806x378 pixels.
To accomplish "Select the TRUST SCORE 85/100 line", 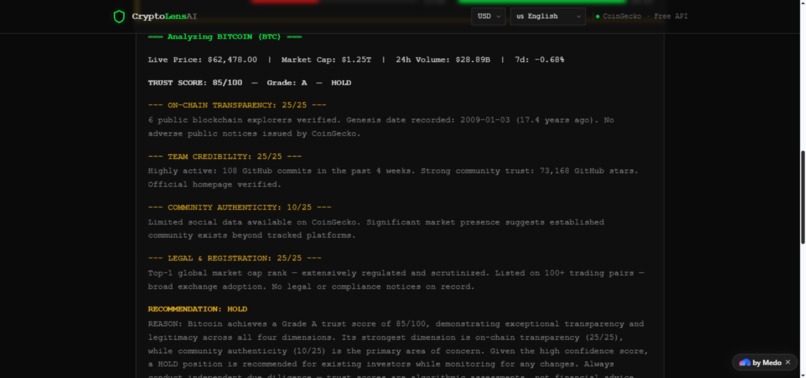I will (249, 83).
